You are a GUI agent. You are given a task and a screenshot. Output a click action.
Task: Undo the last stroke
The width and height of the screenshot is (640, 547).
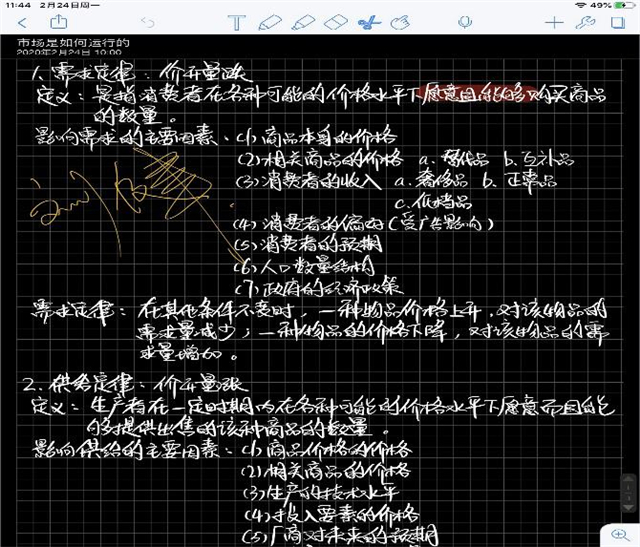point(148,22)
